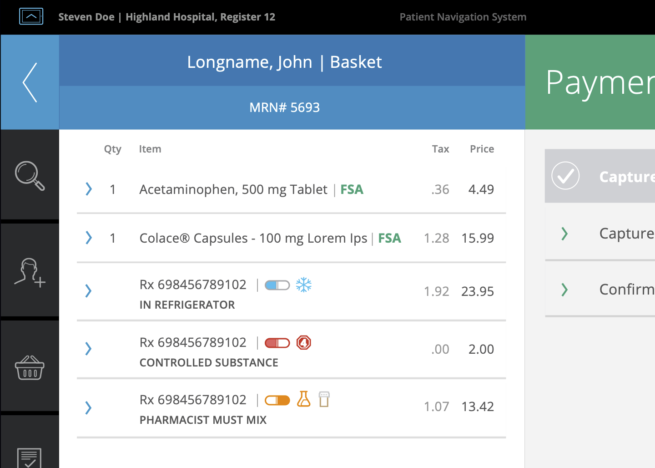The image size is (655, 468).
Task: Expand the Colace Capsules row
Action: click(x=89, y=238)
